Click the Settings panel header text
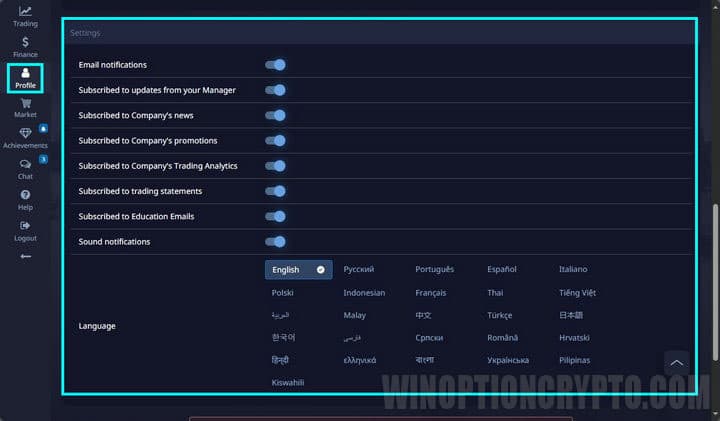Image resolution: width=720 pixels, height=421 pixels. coord(85,33)
